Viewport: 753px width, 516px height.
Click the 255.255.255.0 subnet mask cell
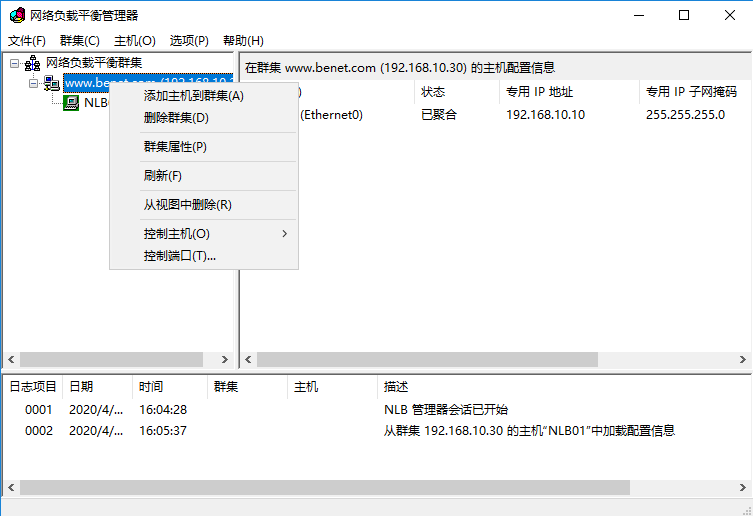685,115
